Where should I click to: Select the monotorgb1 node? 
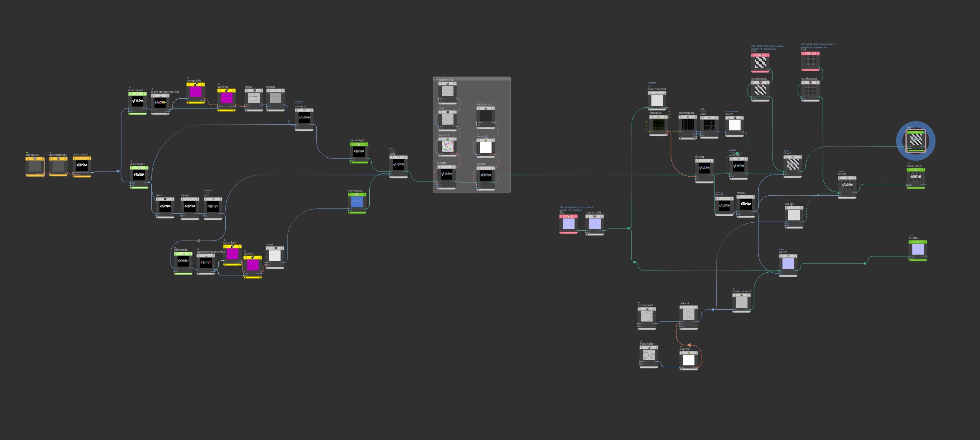(x=359, y=153)
